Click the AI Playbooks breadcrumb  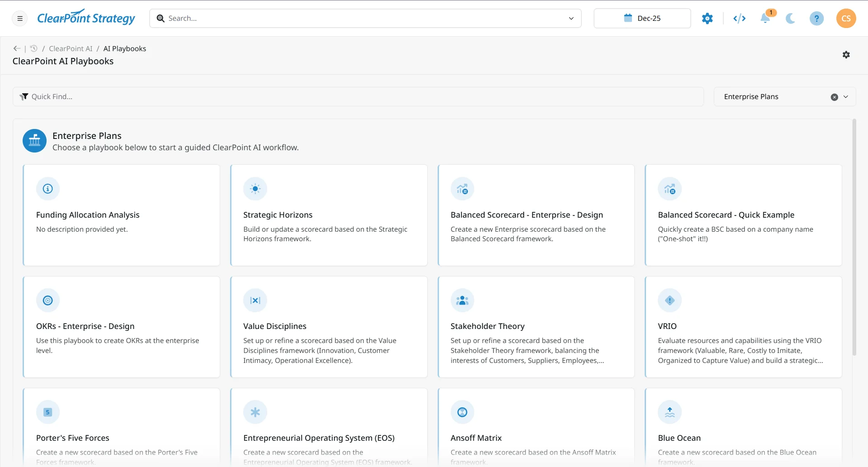pyautogui.click(x=125, y=48)
